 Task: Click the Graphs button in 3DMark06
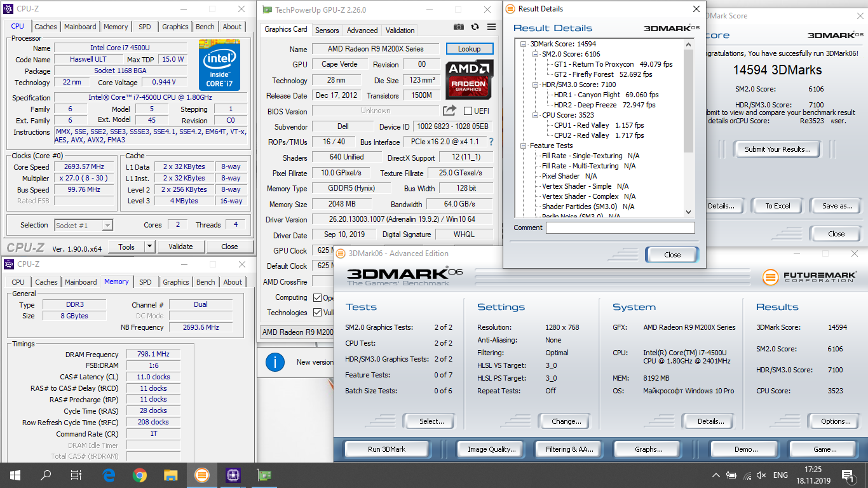[x=649, y=449]
